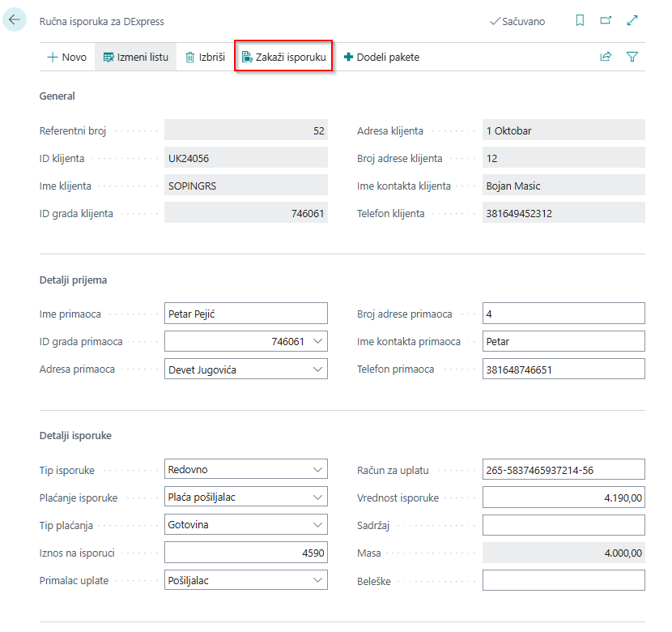Click the share icon in toolbar

click(x=606, y=58)
